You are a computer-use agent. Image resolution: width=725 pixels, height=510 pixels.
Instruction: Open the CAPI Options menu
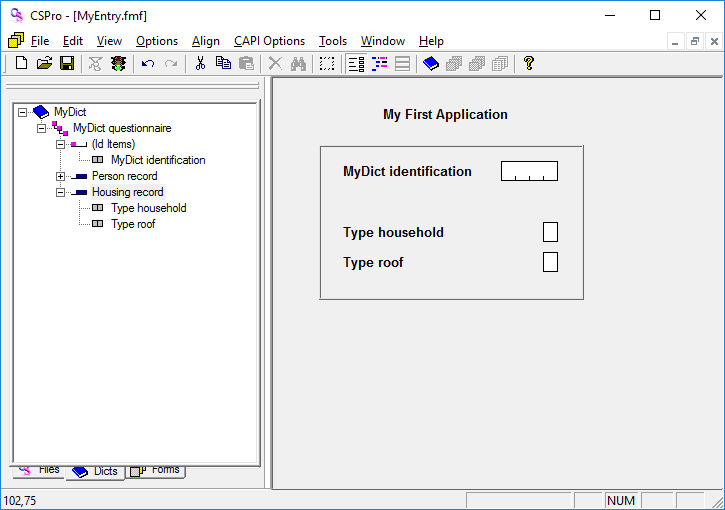269,41
